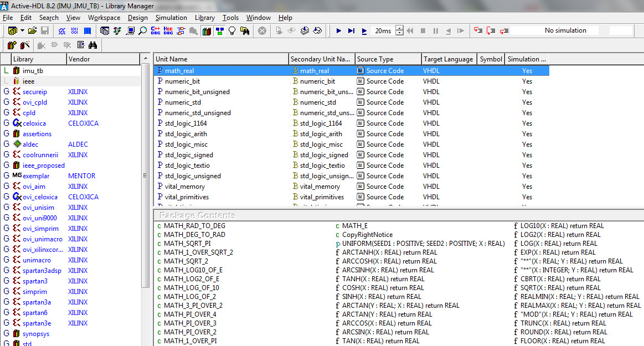Viewport: 644px width, 346px height.
Task: Click the Trace Out red arrow icon
Action: tap(504, 31)
